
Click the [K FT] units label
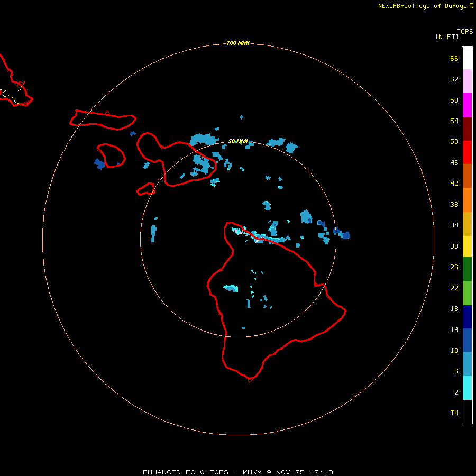tap(447, 36)
